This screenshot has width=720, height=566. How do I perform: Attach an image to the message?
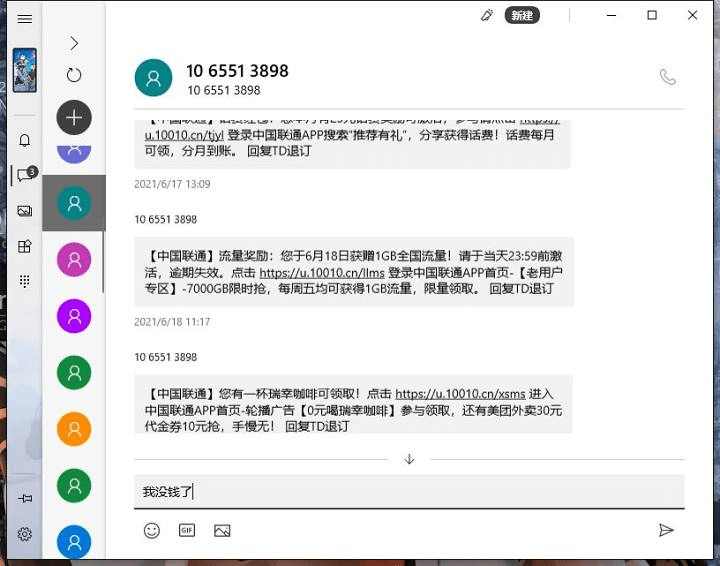(222, 531)
